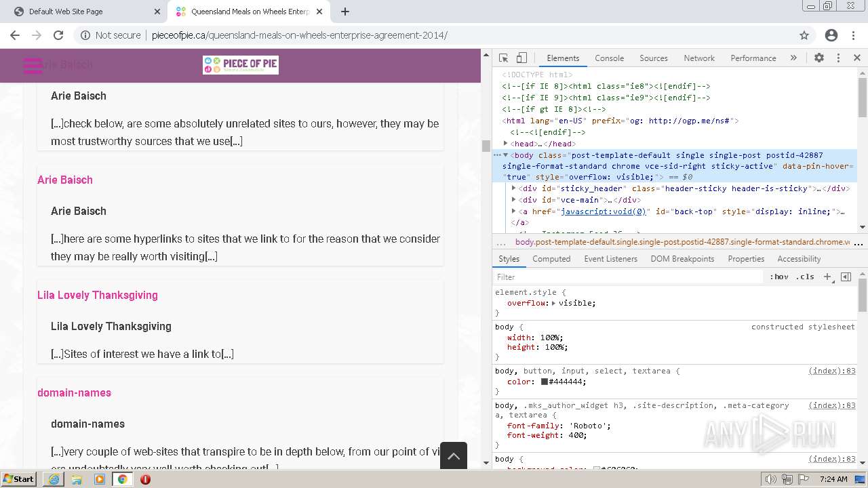Open Chrome profile account icon
868x488 pixels.
[x=831, y=35]
